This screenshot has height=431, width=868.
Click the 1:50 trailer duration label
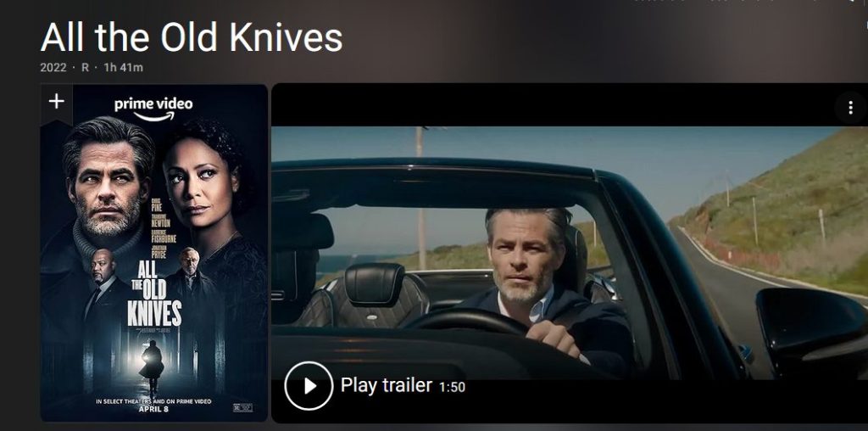[452, 387]
